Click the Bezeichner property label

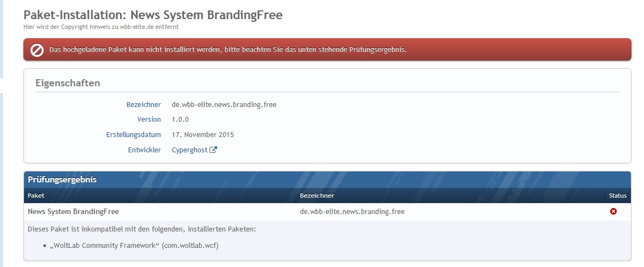(x=144, y=104)
